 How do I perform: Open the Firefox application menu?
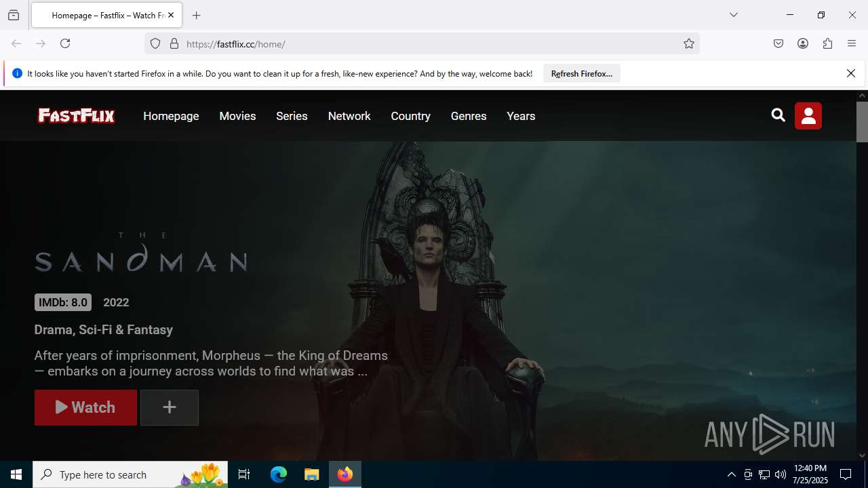[852, 43]
